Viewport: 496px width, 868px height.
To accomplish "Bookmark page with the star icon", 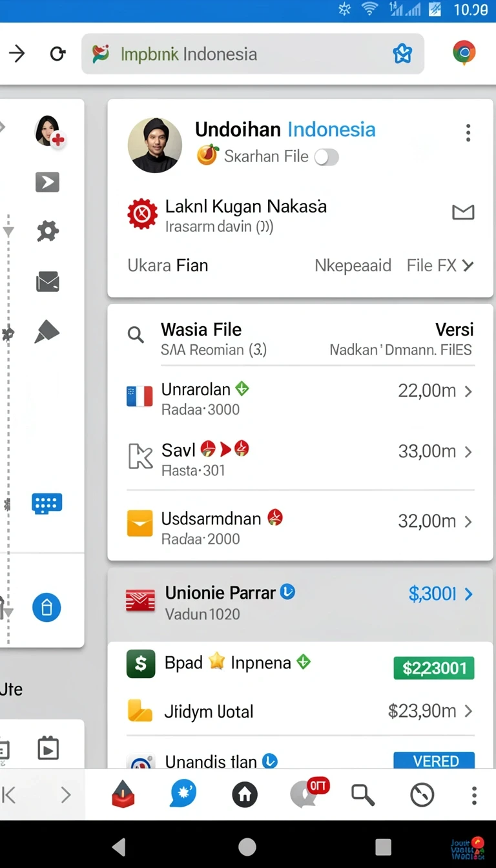I will tap(402, 54).
